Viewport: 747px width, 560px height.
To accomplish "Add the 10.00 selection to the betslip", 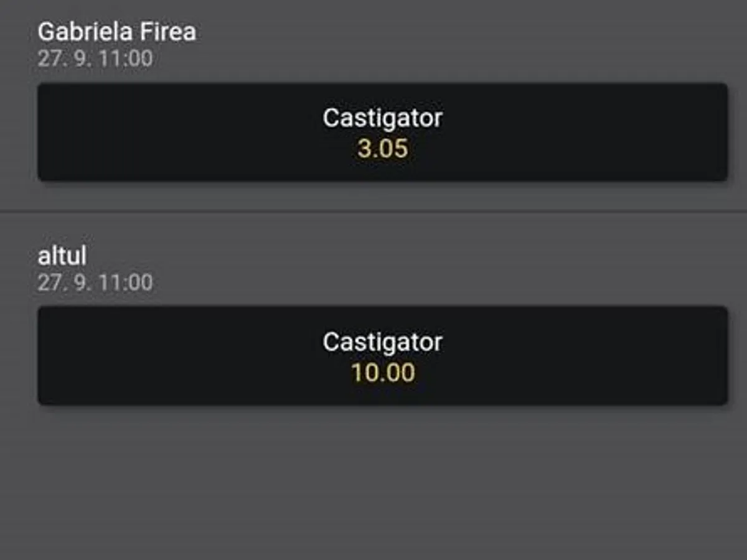I will click(382, 356).
